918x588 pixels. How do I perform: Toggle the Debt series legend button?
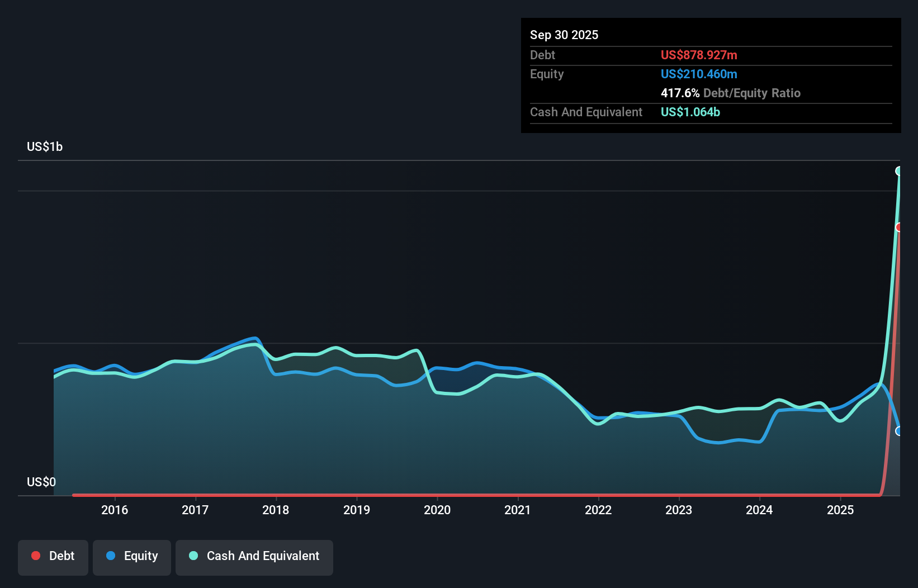(x=53, y=557)
